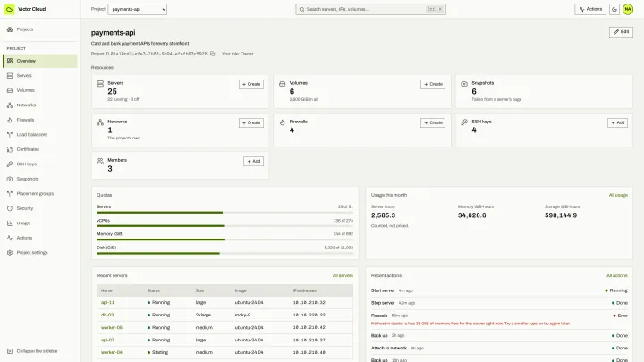Click the Memory (GiB) quota progress bar

coord(225,240)
